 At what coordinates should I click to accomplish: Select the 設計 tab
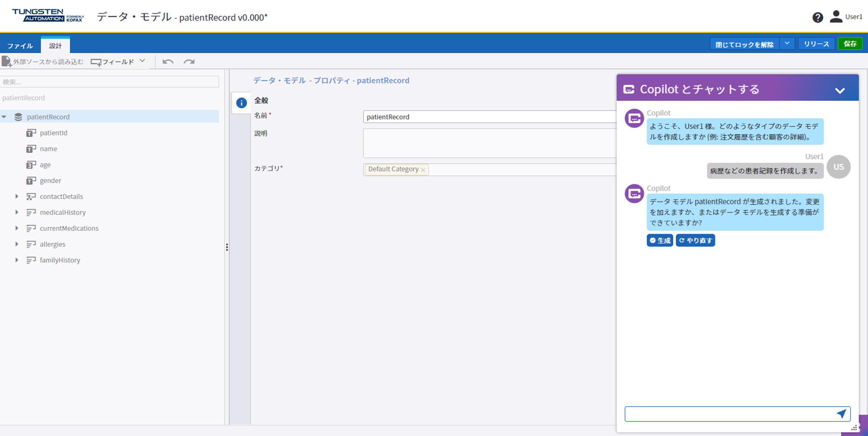click(55, 46)
